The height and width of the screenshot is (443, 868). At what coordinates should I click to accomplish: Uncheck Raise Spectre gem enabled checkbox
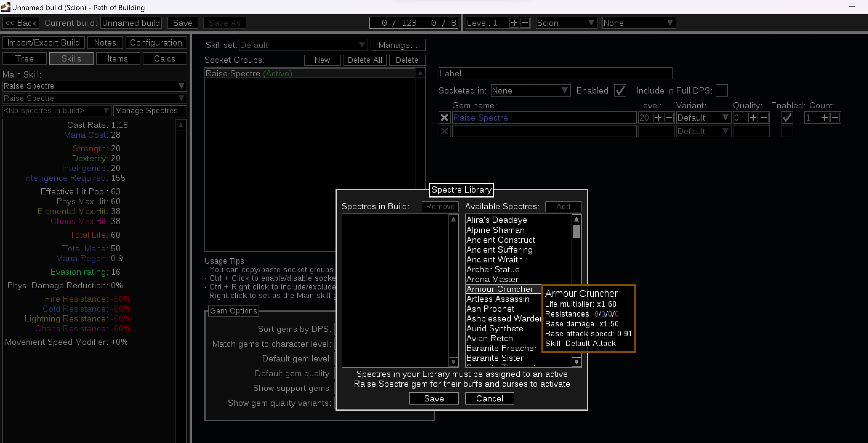(x=787, y=118)
